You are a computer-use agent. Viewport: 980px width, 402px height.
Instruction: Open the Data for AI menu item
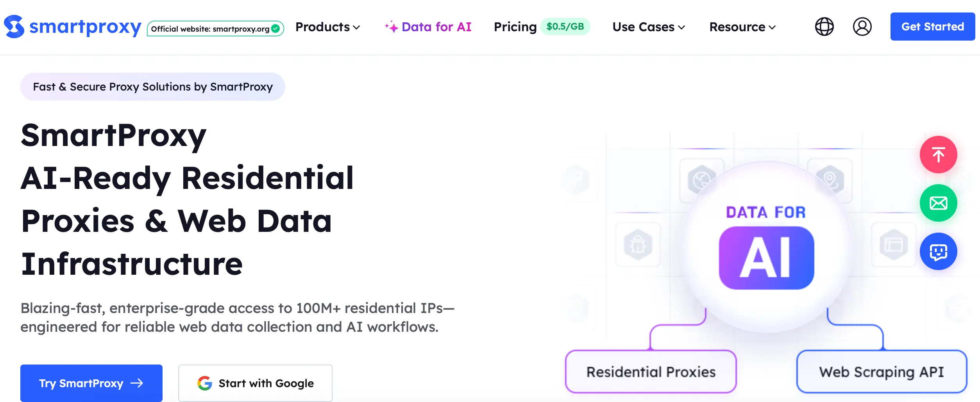click(x=436, y=27)
